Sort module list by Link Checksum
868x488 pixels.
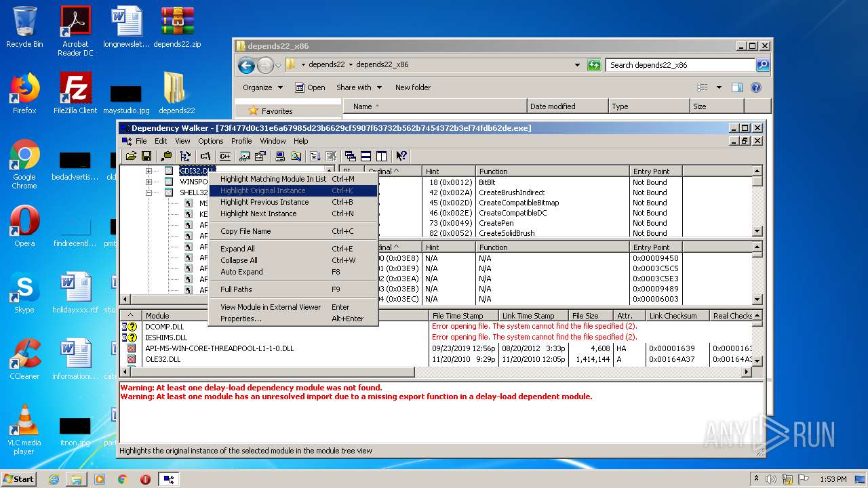(x=677, y=316)
